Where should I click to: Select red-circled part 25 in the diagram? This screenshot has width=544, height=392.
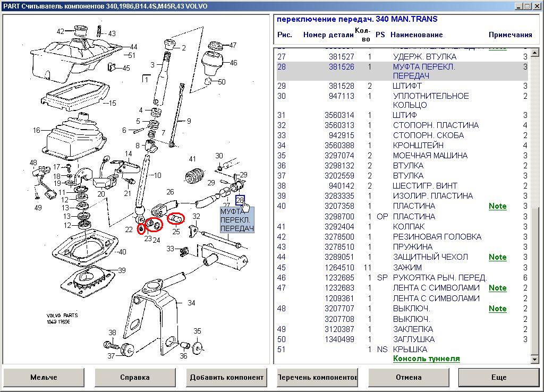click(176, 218)
